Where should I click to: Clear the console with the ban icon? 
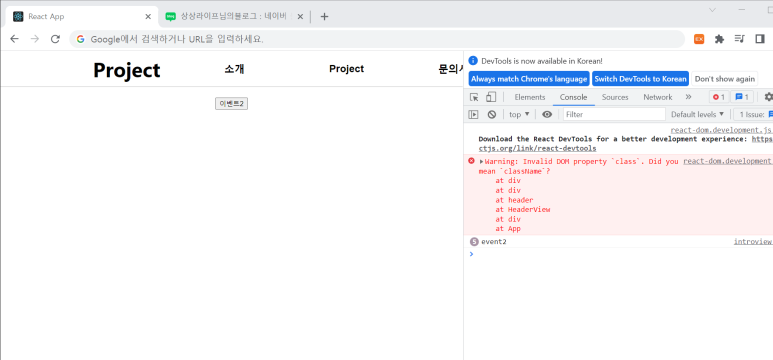[x=492, y=114]
